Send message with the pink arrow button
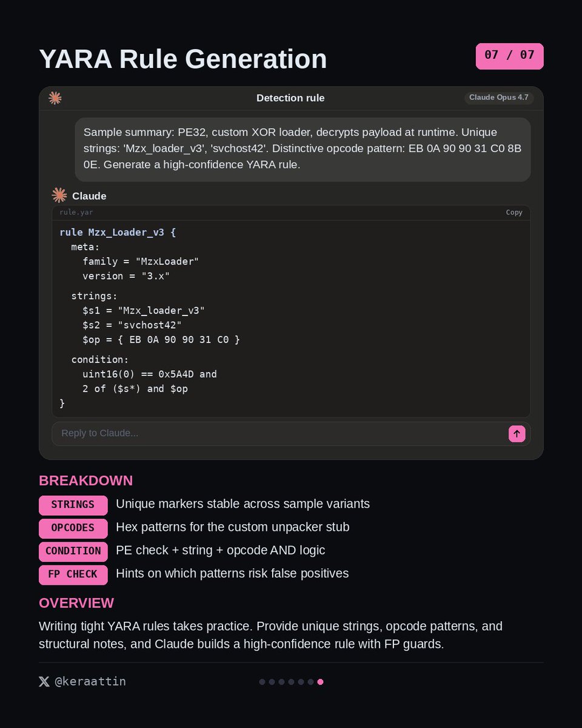Screen dimensions: 582x728 (x=517, y=433)
